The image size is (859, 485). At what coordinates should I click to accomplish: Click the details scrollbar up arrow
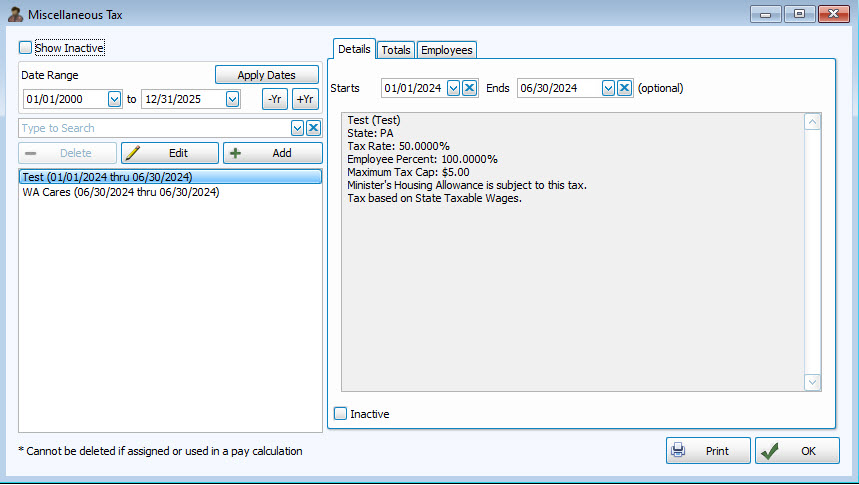click(x=812, y=122)
